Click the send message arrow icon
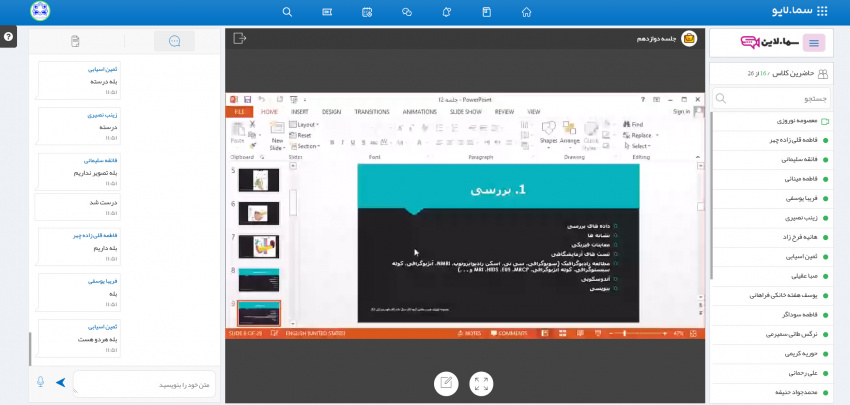850x405 pixels. [x=61, y=382]
